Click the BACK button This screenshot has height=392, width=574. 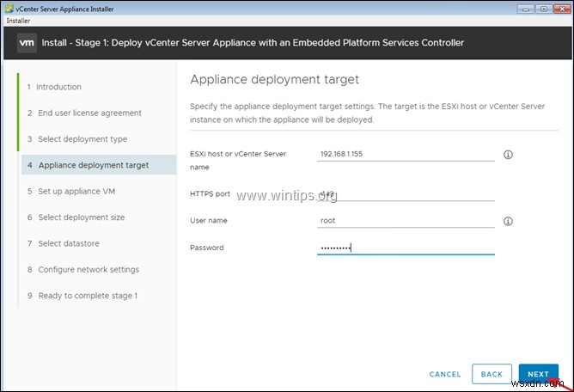492,374
